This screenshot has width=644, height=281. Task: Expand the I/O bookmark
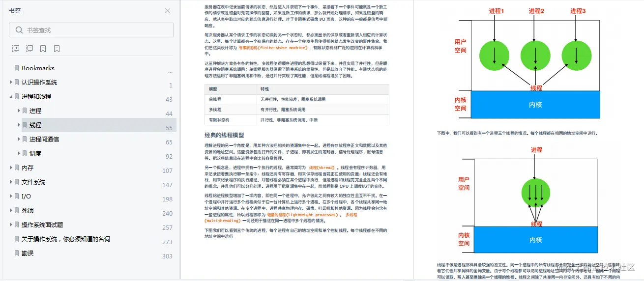[x=11, y=196]
